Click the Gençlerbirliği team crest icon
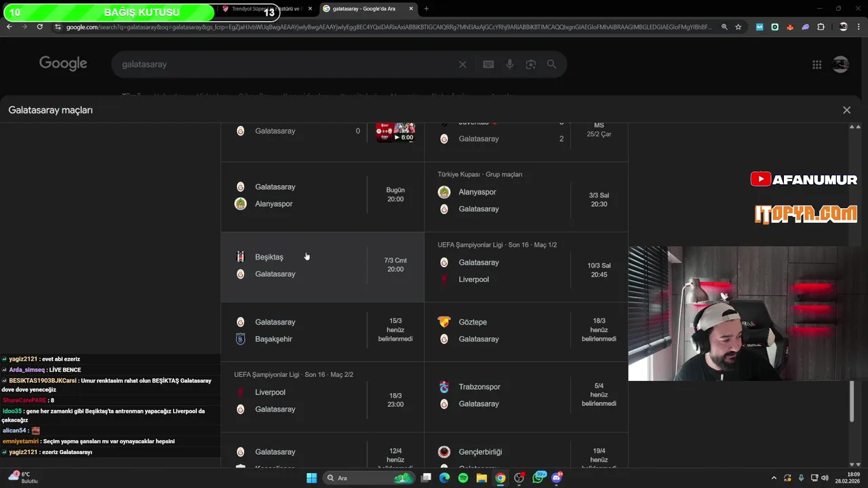868x488 pixels. 444,452
